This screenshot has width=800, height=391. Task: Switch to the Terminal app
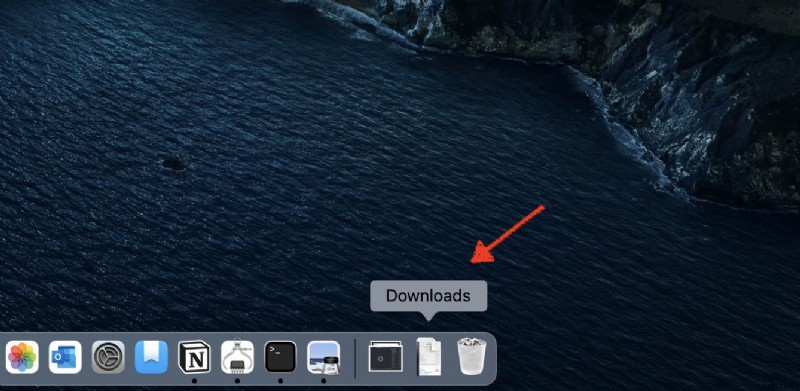tap(281, 357)
